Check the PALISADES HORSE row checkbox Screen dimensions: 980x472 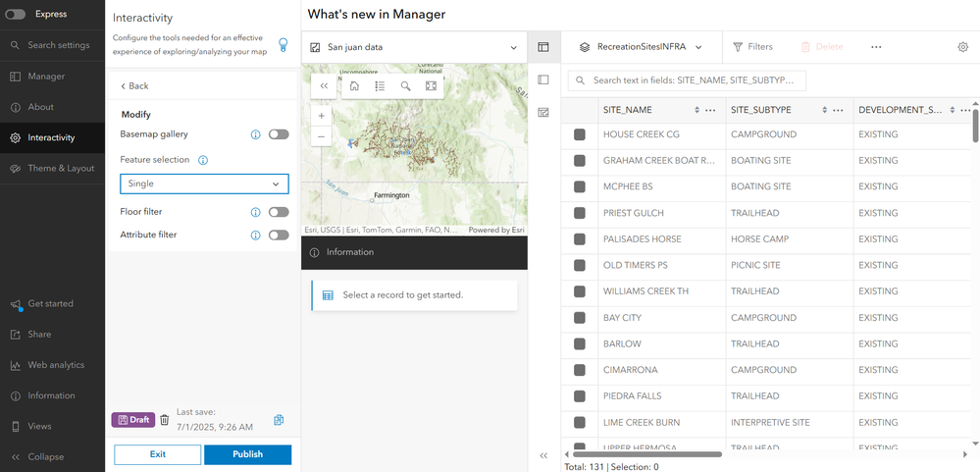pos(580,239)
